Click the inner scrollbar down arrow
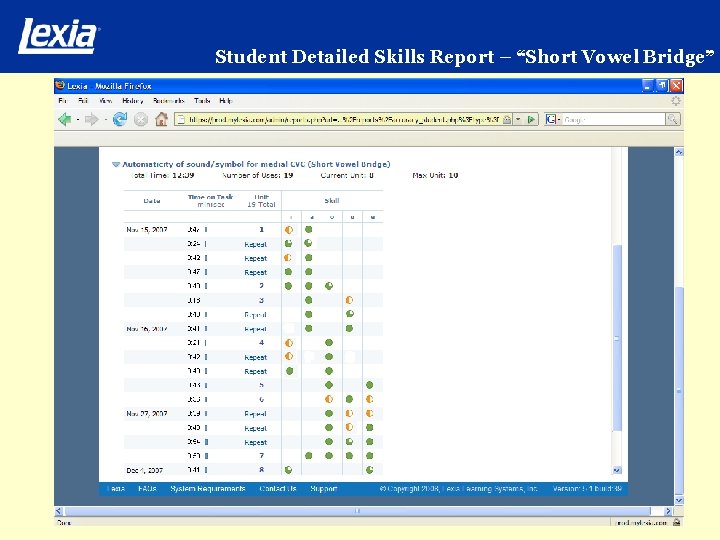720x540 pixels. tap(617, 470)
